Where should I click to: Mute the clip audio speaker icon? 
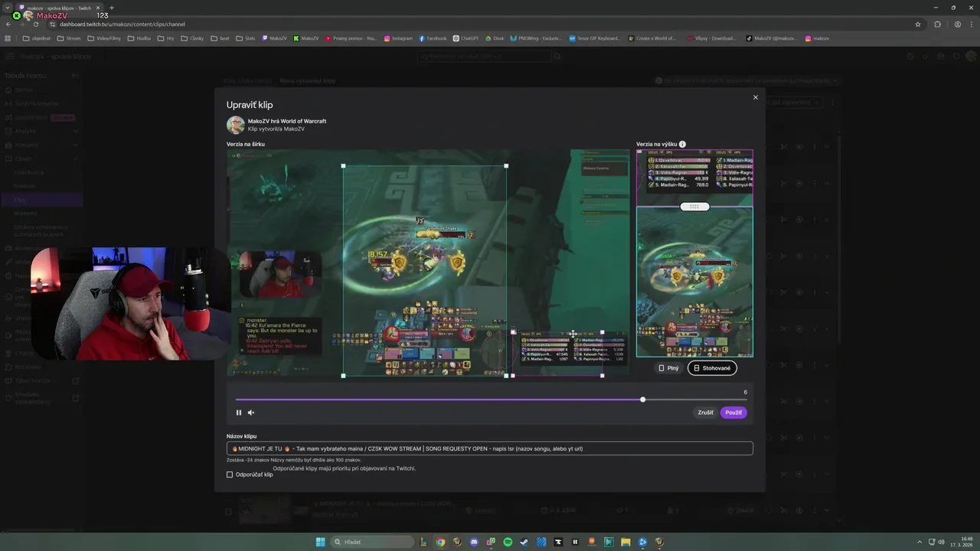[250, 412]
